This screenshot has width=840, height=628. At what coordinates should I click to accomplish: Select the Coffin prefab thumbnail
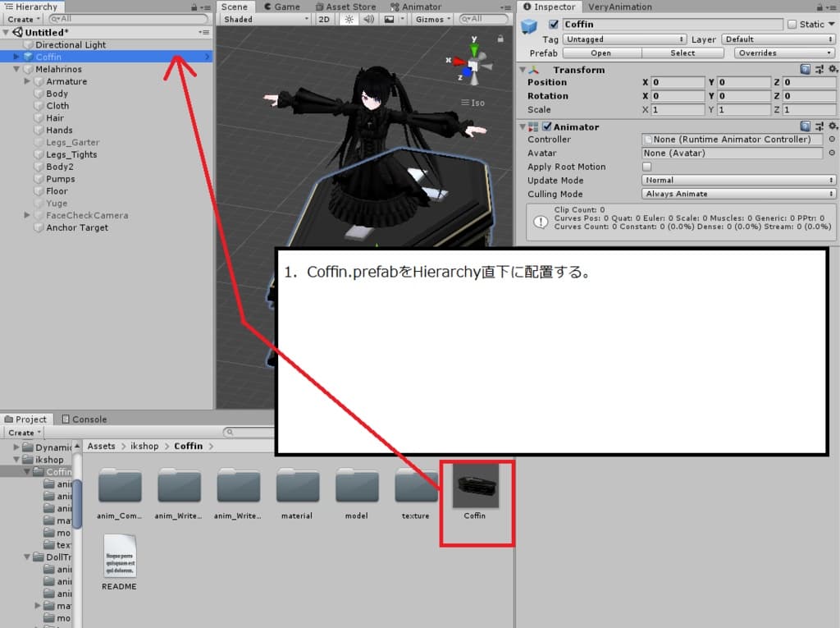click(476, 487)
